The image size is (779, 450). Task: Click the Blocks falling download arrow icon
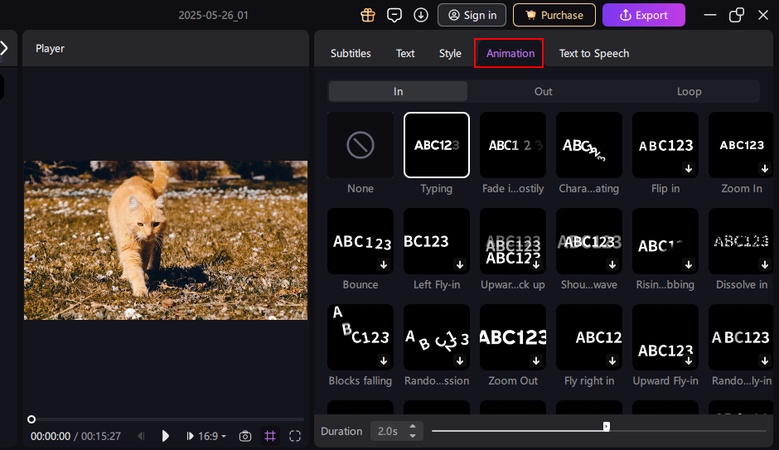pyautogui.click(x=384, y=361)
